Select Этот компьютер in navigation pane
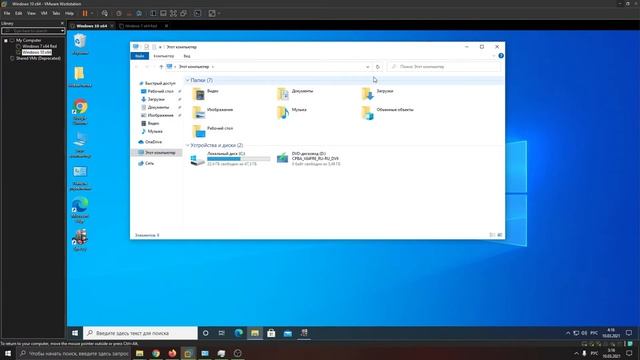Screen dimensions: 640x360 [157, 153]
